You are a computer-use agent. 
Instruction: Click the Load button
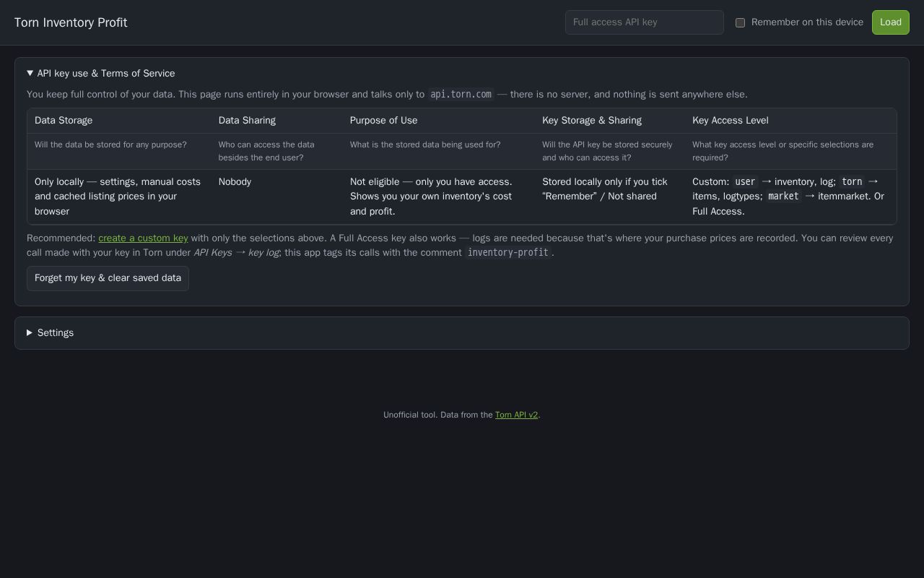pyautogui.click(x=890, y=22)
